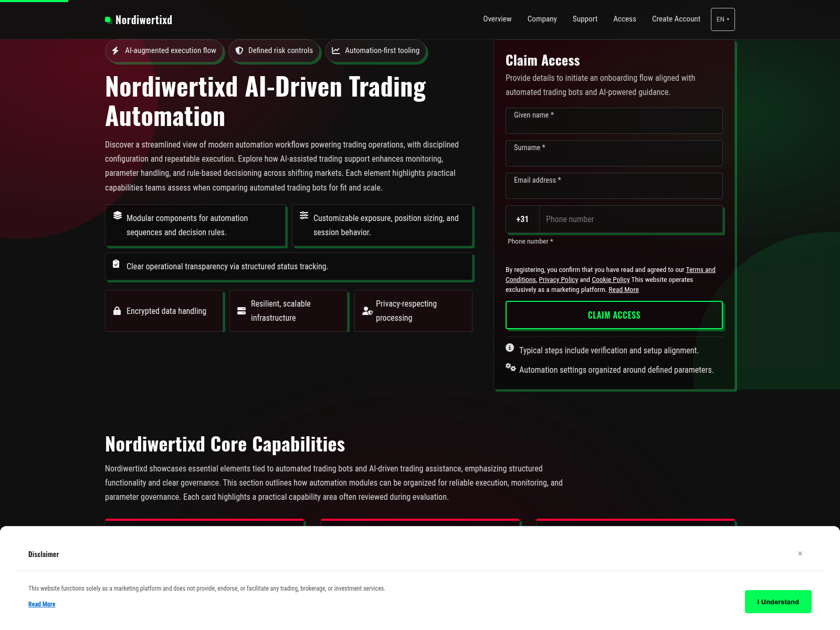Click the Modular components for automation card
Image resolution: width=840 pixels, height=630 pixels.
click(195, 225)
